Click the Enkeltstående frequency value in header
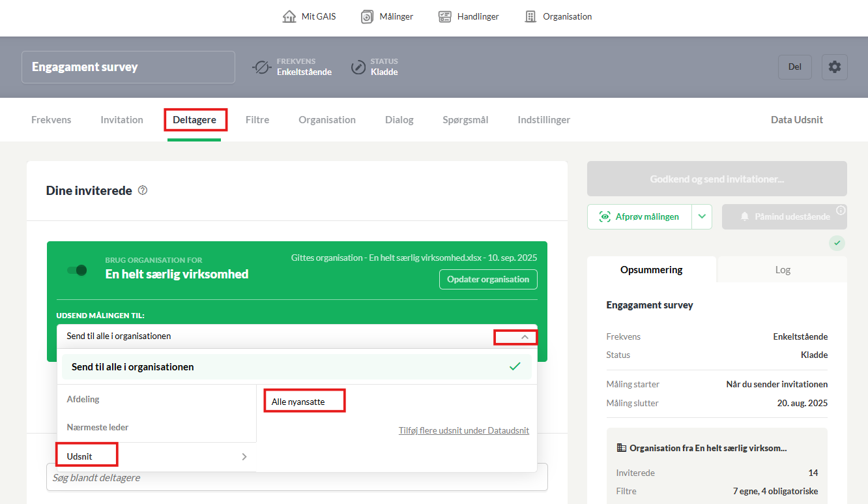This screenshot has height=504, width=868. [x=304, y=72]
